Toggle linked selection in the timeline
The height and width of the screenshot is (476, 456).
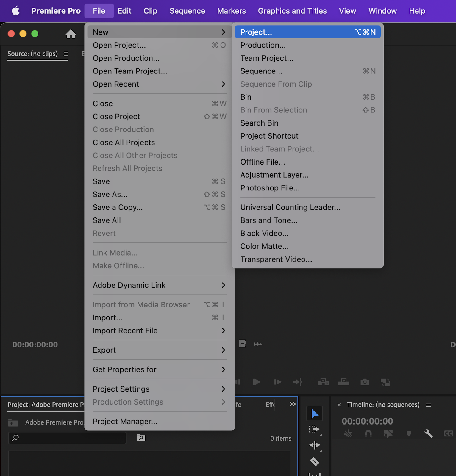388,433
